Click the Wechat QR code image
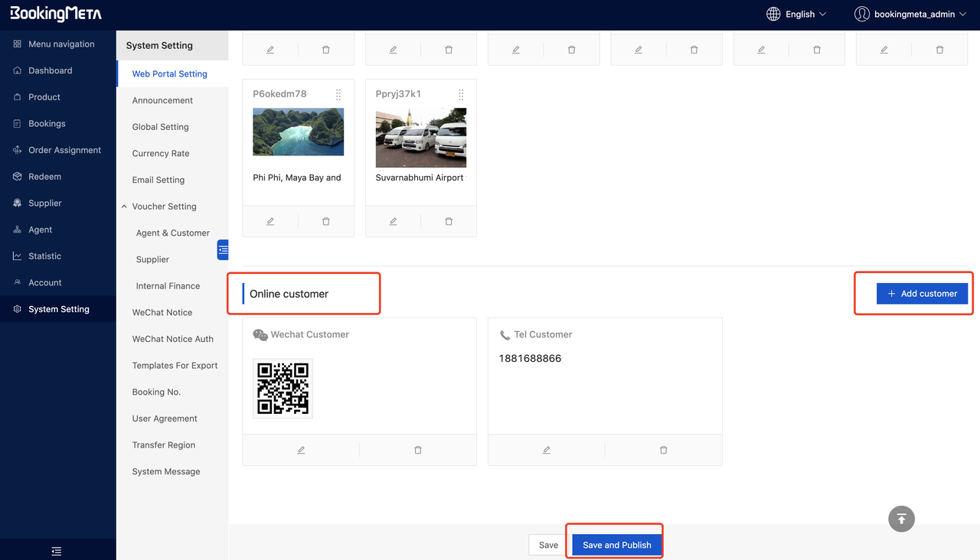 (x=283, y=389)
